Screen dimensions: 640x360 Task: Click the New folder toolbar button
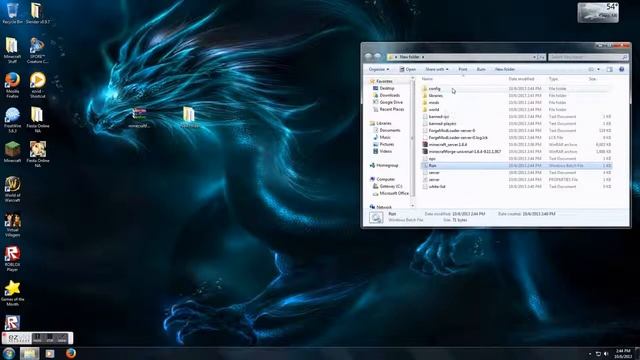pyautogui.click(x=505, y=69)
